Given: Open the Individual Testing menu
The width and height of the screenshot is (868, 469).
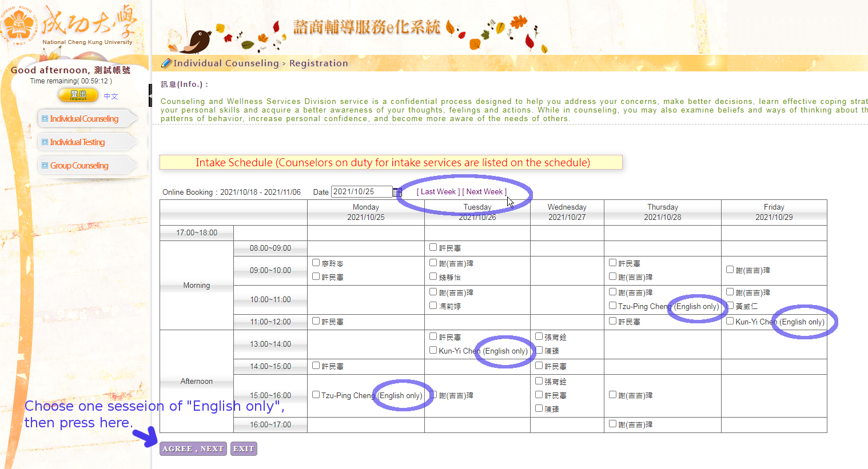Looking at the screenshot, I should (77, 142).
